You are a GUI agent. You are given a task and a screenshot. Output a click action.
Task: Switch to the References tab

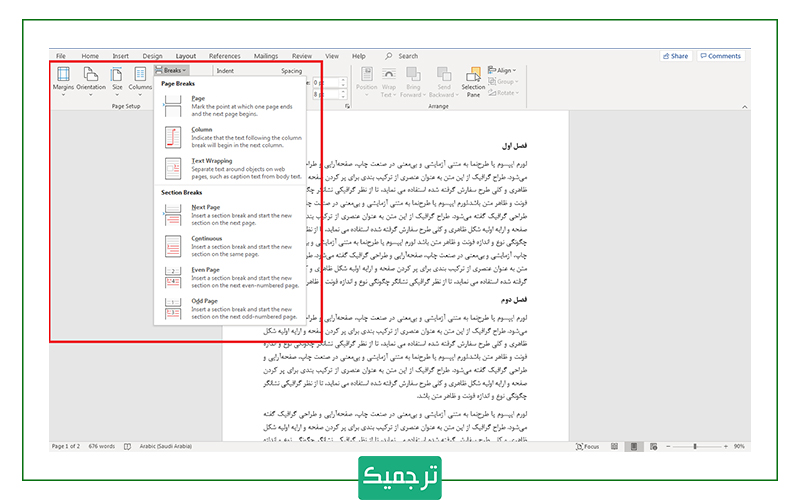224,56
